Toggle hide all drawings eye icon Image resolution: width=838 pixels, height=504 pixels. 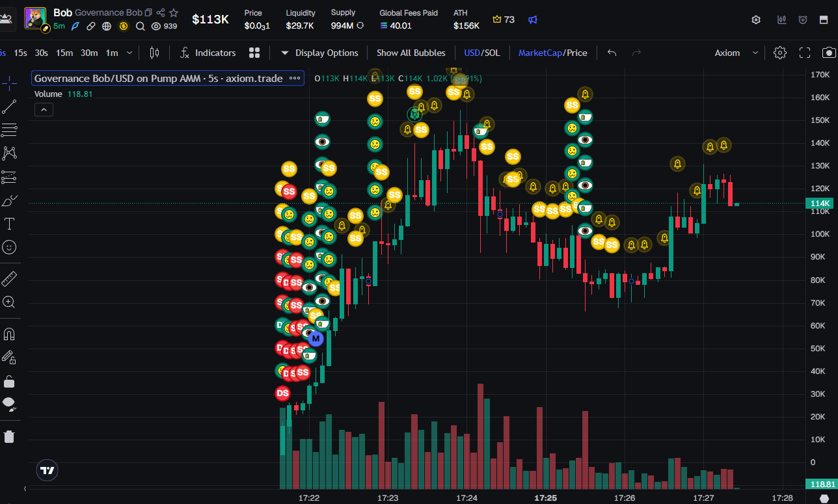click(x=9, y=404)
